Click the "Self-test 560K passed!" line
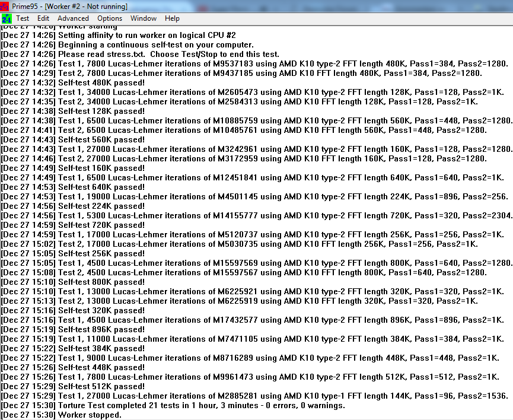The image size is (513, 420). coord(72,140)
